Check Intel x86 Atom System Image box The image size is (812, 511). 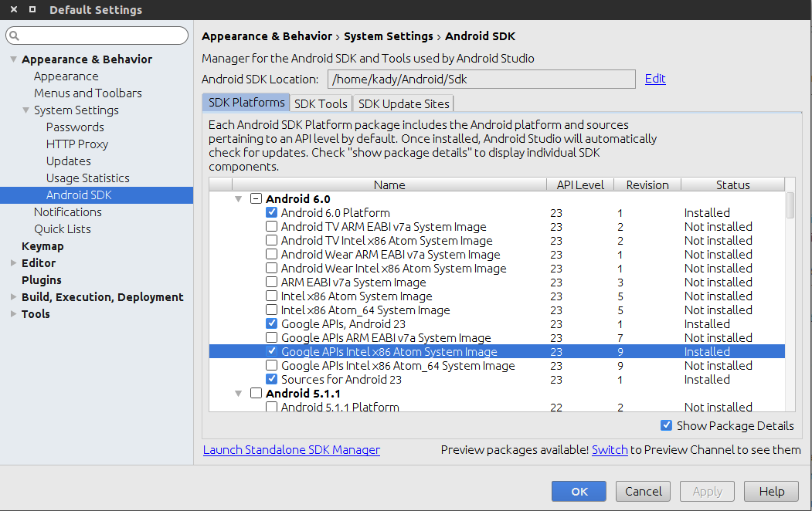tap(271, 296)
